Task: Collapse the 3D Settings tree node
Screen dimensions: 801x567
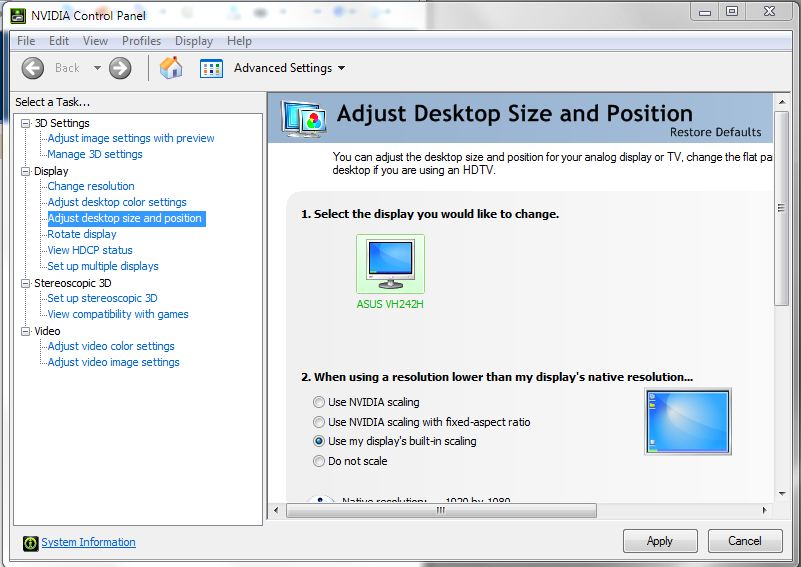Action: tap(26, 123)
